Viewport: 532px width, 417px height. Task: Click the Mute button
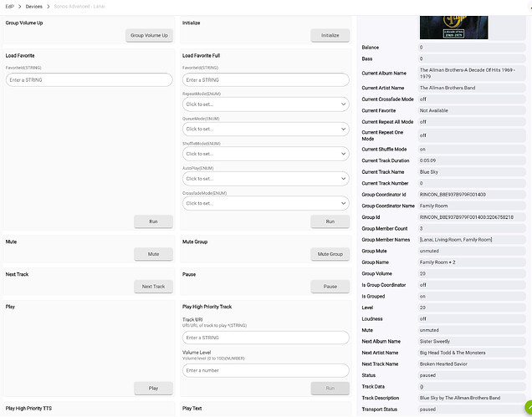click(x=153, y=254)
